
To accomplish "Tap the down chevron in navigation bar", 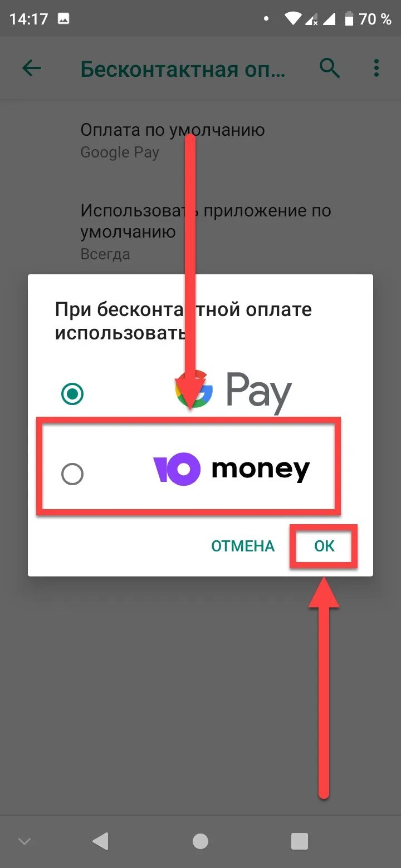I will tap(25, 841).
